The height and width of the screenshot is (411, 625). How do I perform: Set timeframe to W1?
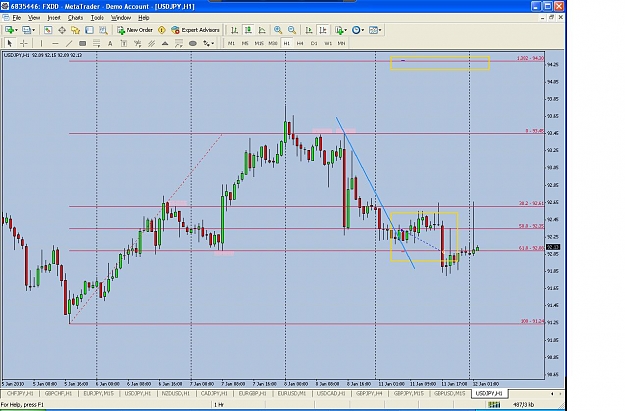pyautogui.click(x=328, y=43)
